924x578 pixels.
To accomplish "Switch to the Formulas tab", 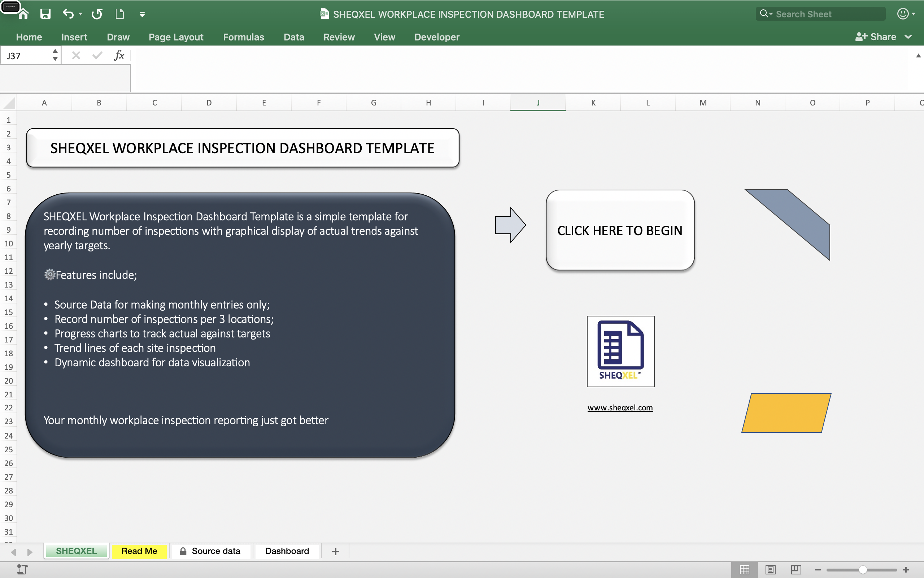I will [x=244, y=37].
